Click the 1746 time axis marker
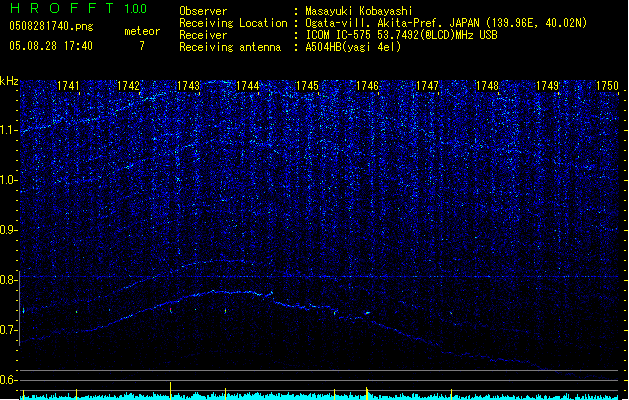629x400 pixels. pos(367,86)
